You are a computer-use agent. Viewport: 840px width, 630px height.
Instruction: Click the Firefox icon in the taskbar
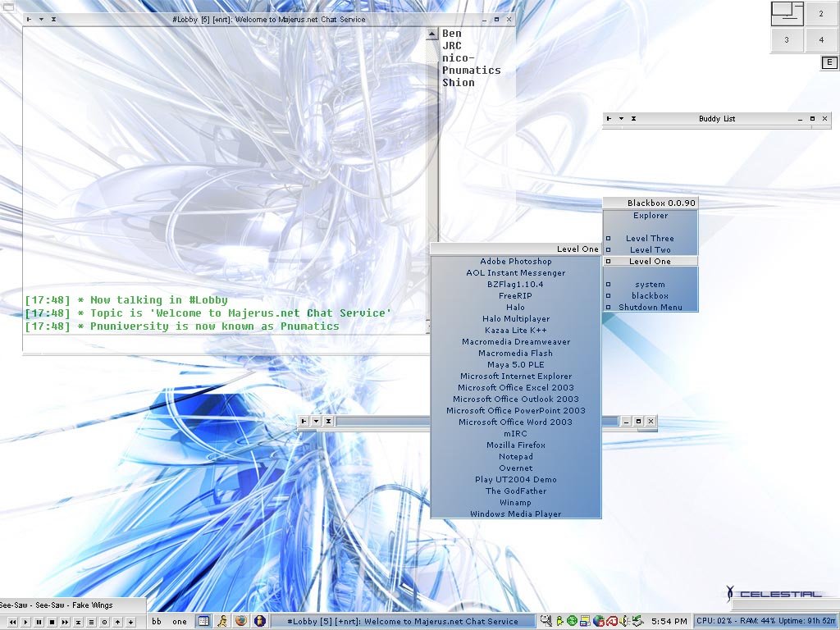pyautogui.click(x=241, y=622)
